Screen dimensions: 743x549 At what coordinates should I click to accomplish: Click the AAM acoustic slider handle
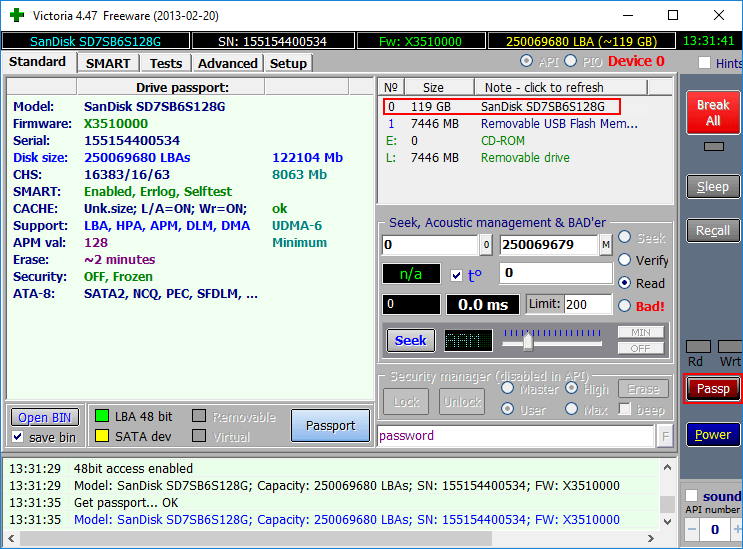click(528, 341)
